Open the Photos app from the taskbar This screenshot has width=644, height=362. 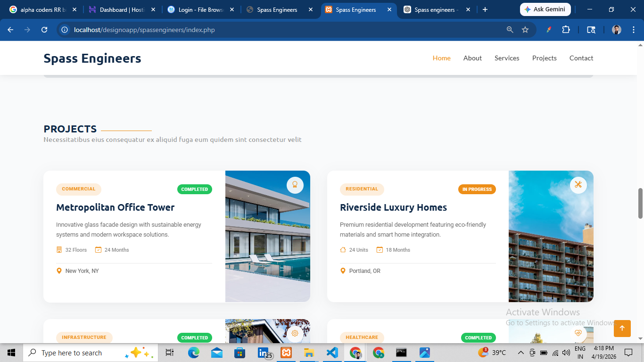(x=424, y=353)
